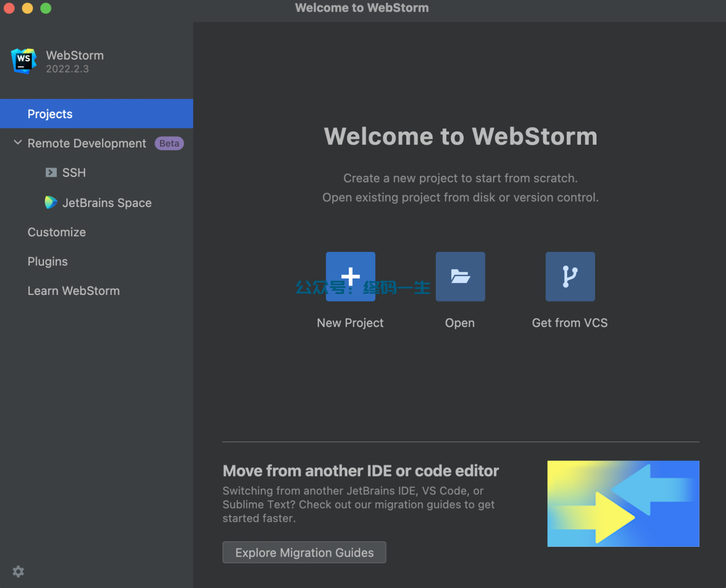Click the green zoom traffic light button
Viewport: 726px width, 588px height.
(45, 8)
